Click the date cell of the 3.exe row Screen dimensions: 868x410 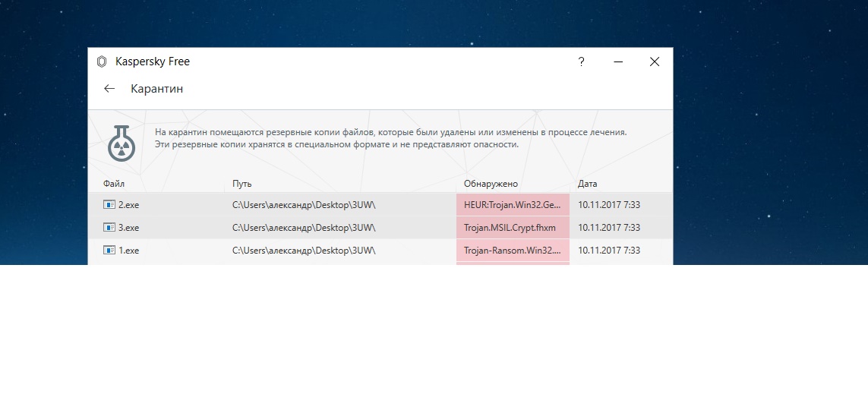pos(609,228)
